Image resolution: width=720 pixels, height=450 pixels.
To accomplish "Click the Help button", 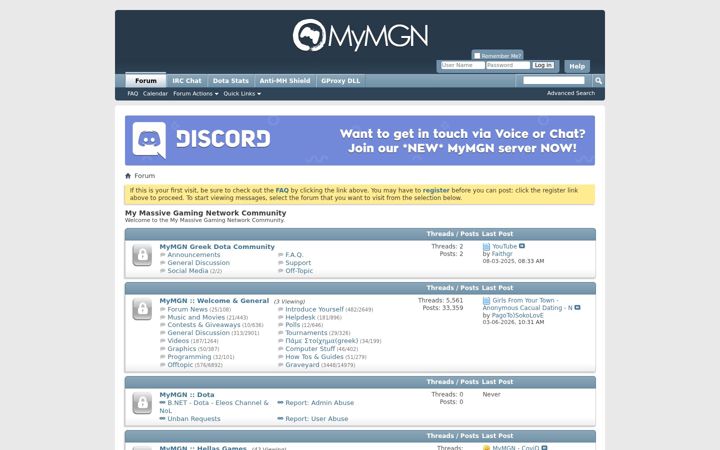I will tap(577, 66).
